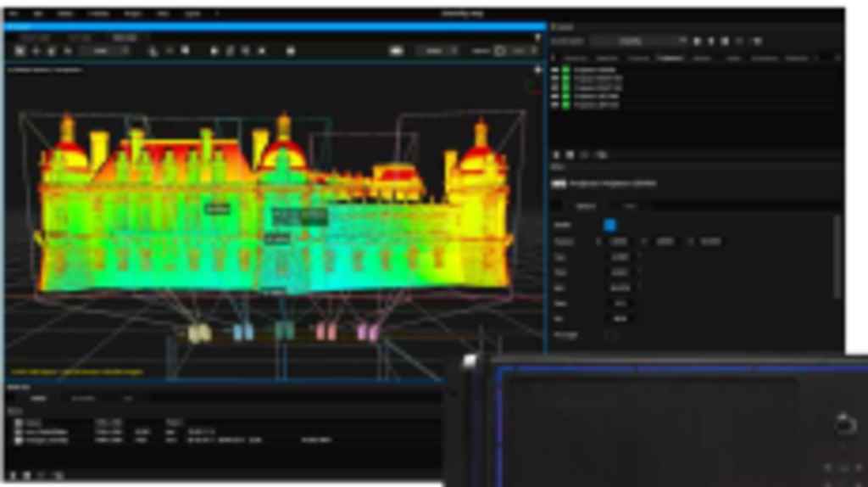The width and height of the screenshot is (868, 487).
Task: Open the wide dropdown at the top of the right panel
Action: point(637,41)
